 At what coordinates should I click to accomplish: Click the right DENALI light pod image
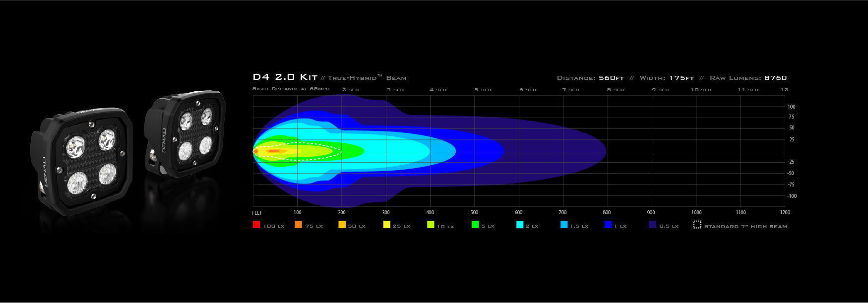click(x=186, y=133)
